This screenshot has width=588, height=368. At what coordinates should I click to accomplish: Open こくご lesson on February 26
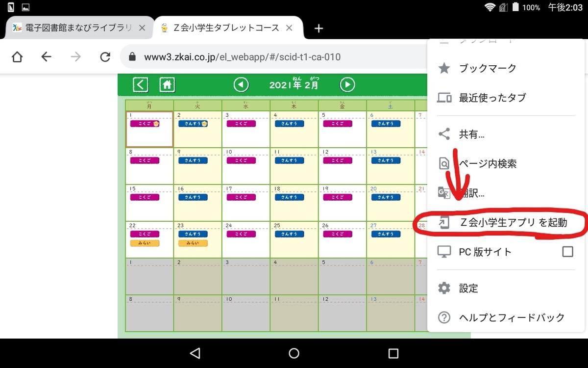pos(338,234)
